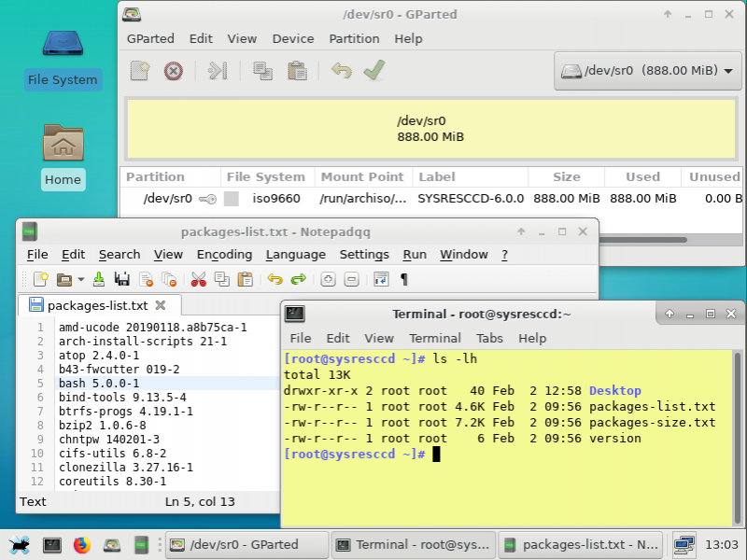Viewport: 747px width, 560px height.
Task: Open the Terminal menu in the terminal window
Action: (435, 338)
